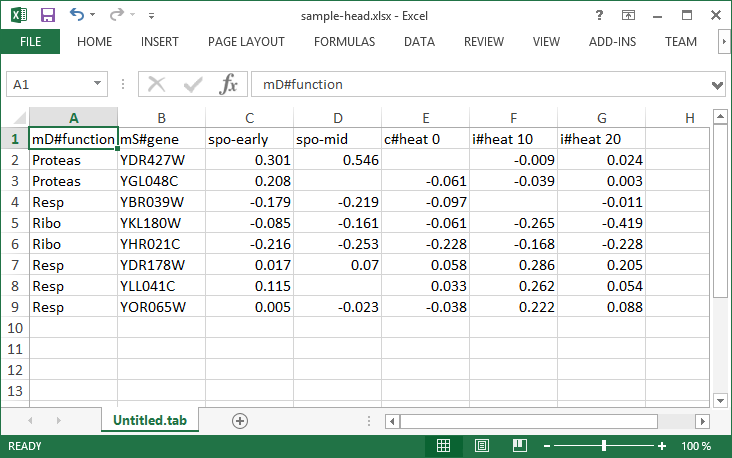
Task: Click the zoom in plus button
Action: (x=662, y=446)
